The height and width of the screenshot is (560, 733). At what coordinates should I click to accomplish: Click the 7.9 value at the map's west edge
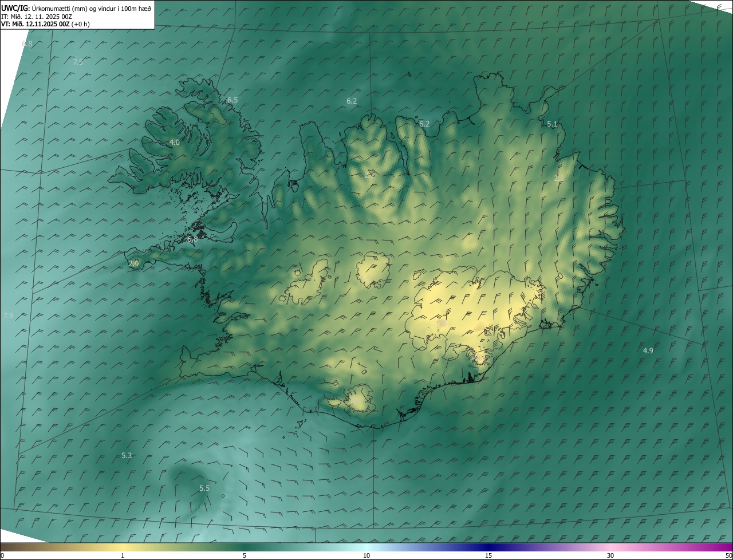tap(8, 316)
